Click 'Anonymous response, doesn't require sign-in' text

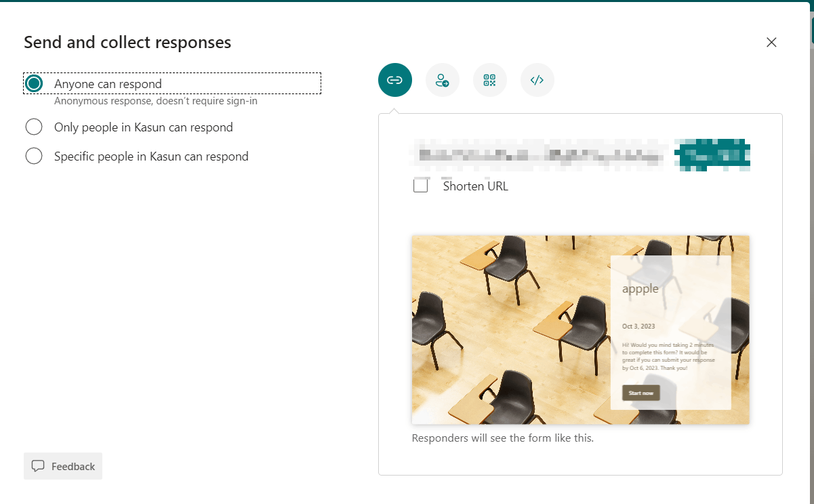[x=156, y=101]
